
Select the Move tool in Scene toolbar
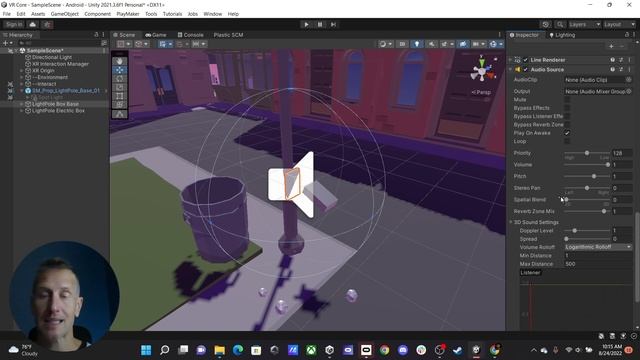click(120, 70)
